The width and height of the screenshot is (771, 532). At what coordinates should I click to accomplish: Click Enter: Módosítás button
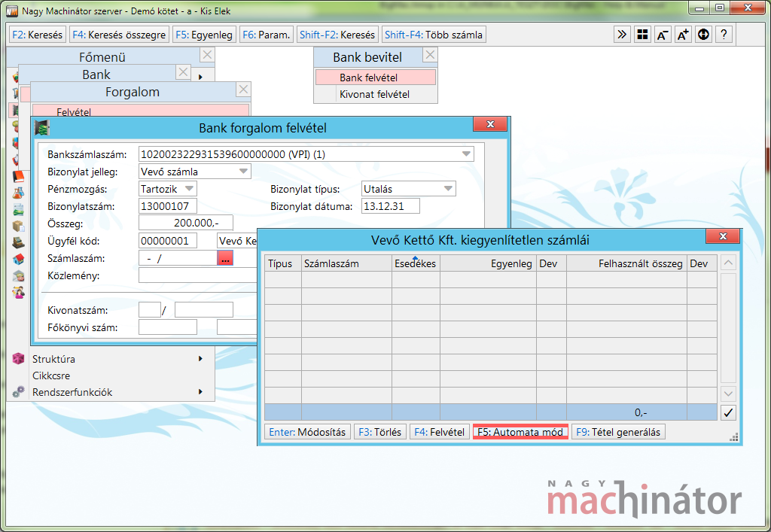(x=307, y=432)
